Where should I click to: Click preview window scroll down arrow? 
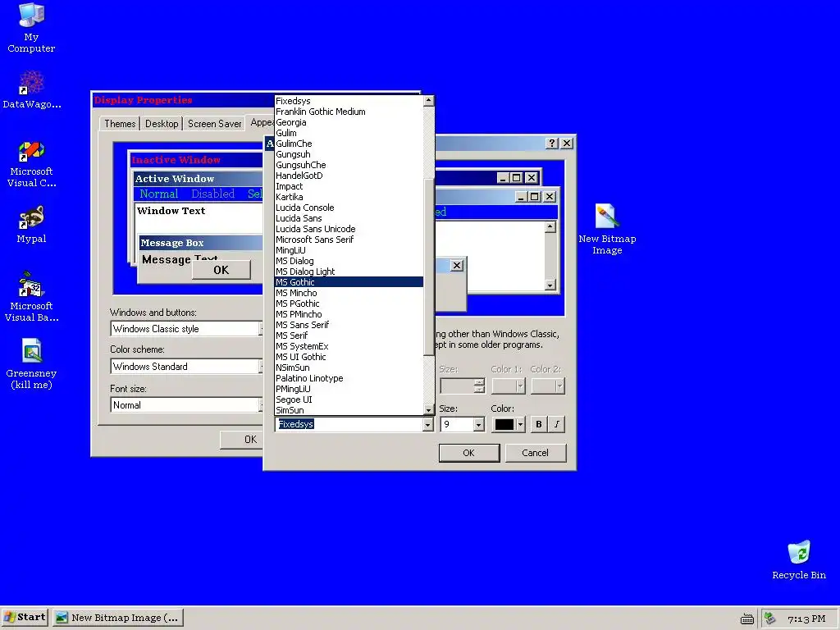point(550,285)
